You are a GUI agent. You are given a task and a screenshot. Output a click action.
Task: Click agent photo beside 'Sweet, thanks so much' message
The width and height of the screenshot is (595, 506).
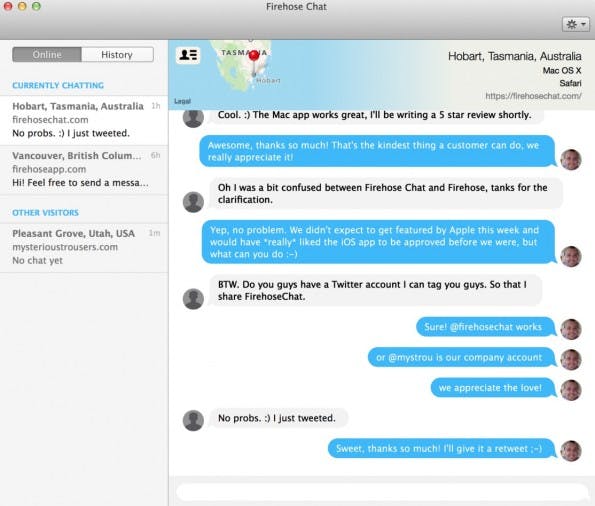571,451
